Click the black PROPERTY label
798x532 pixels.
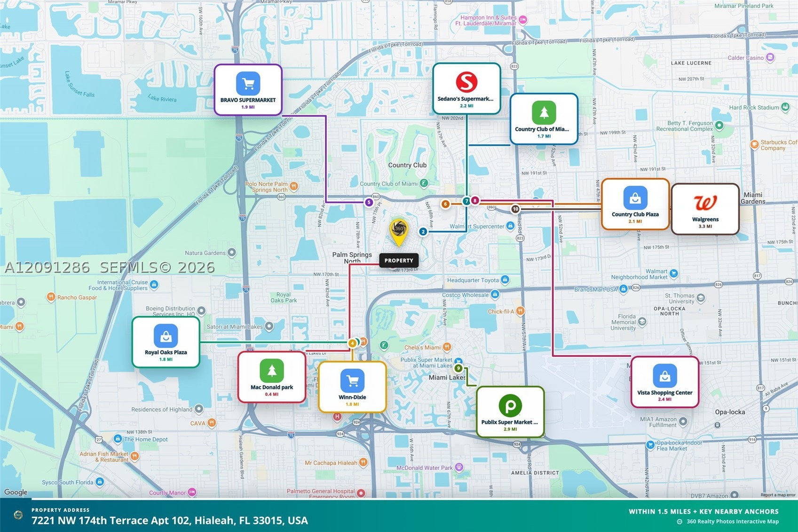pyautogui.click(x=399, y=260)
